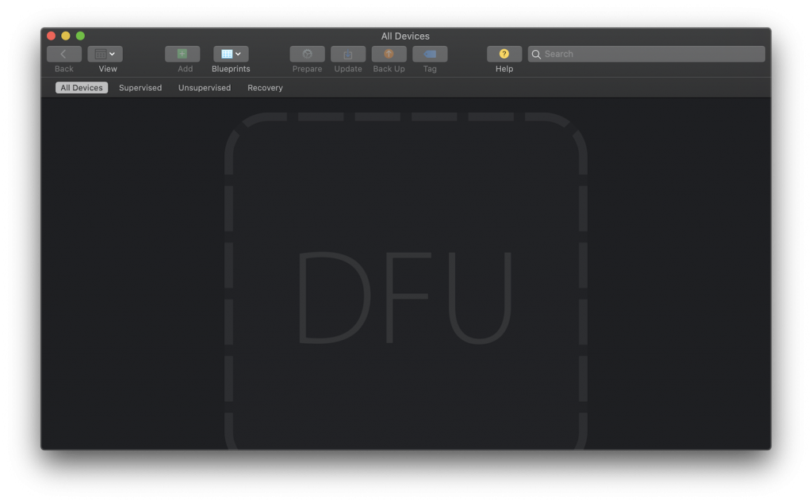This screenshot has height=504, width=812.
Task: Open the Blueprints dropdown chevron
Action: pos(236,53)
